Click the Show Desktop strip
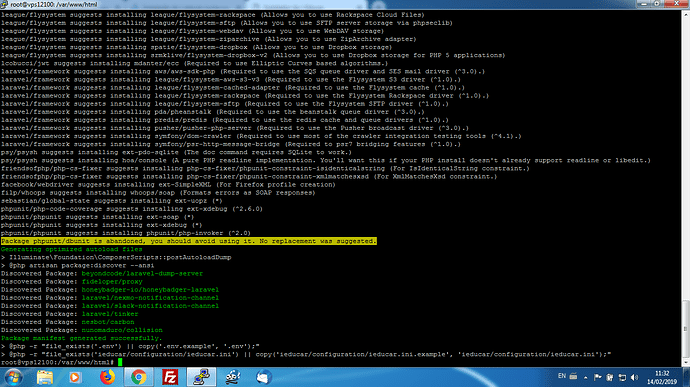Viewport: 690px width, 387px height. (686, 377)
